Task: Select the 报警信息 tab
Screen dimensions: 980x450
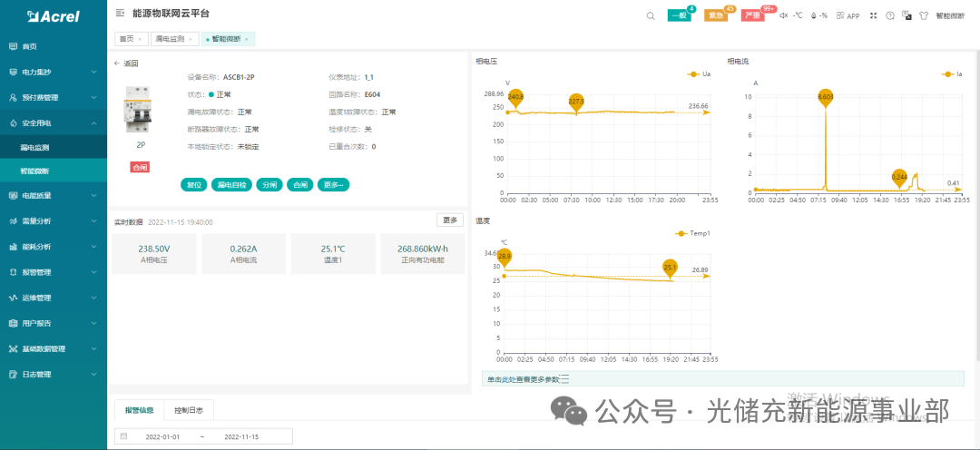Action: coord(140,411)
